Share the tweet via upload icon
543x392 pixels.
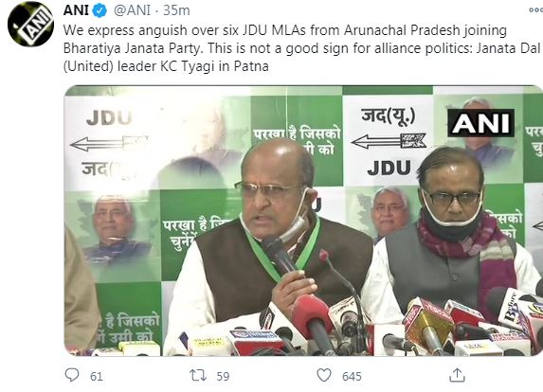tap(457, 375)
